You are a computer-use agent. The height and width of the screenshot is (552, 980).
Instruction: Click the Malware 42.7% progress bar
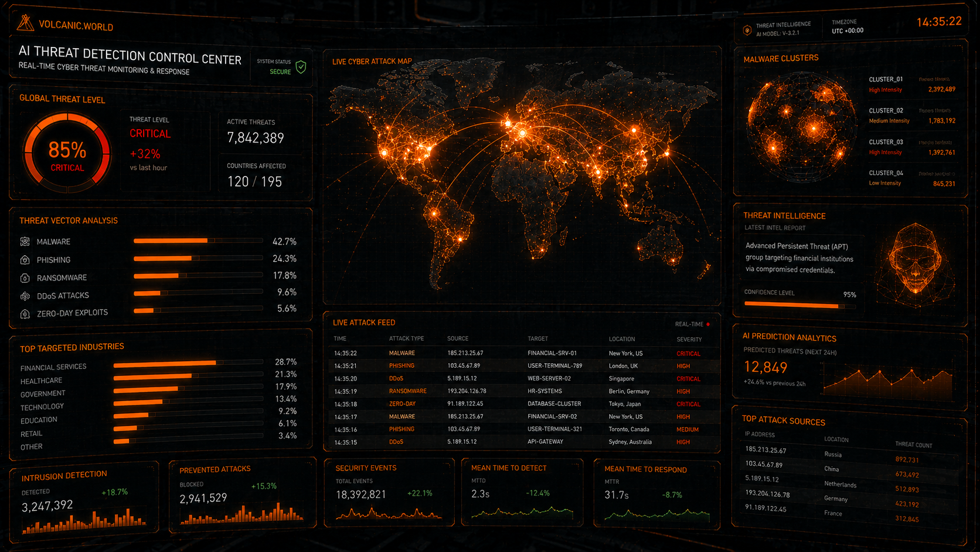(198, 241)
